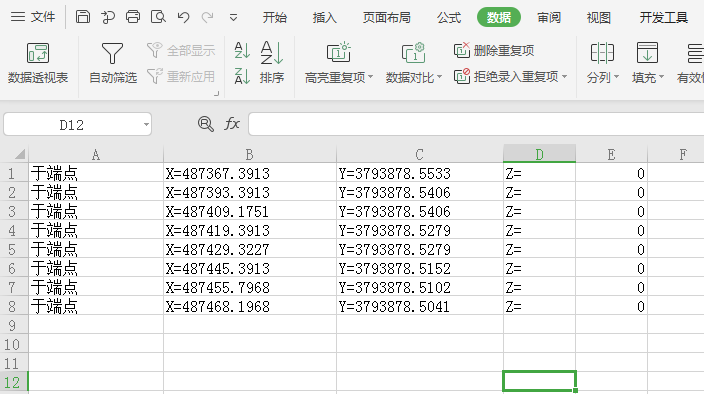Undo the last action

183,17
